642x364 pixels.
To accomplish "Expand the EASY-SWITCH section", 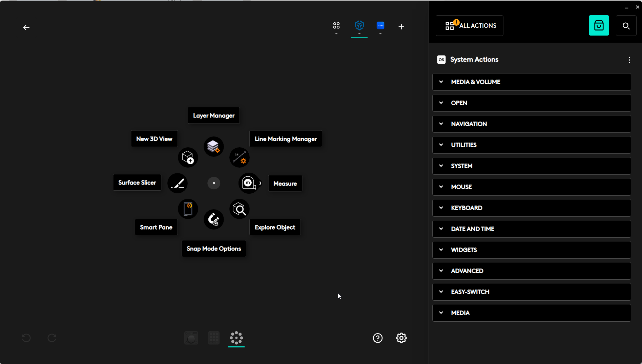I will point(531,292).
